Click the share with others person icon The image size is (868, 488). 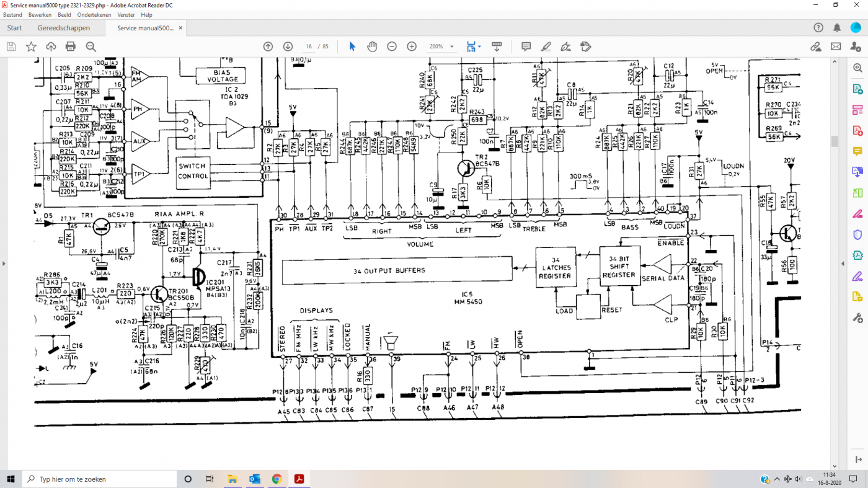tap(856, 47)
